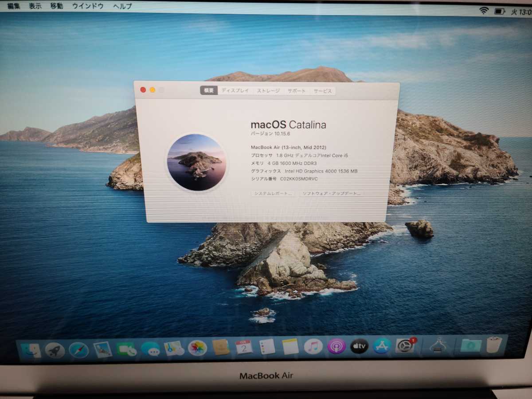Click the シリアル番号 line
This screenshot has height=399, width=532.
(284, 179)
